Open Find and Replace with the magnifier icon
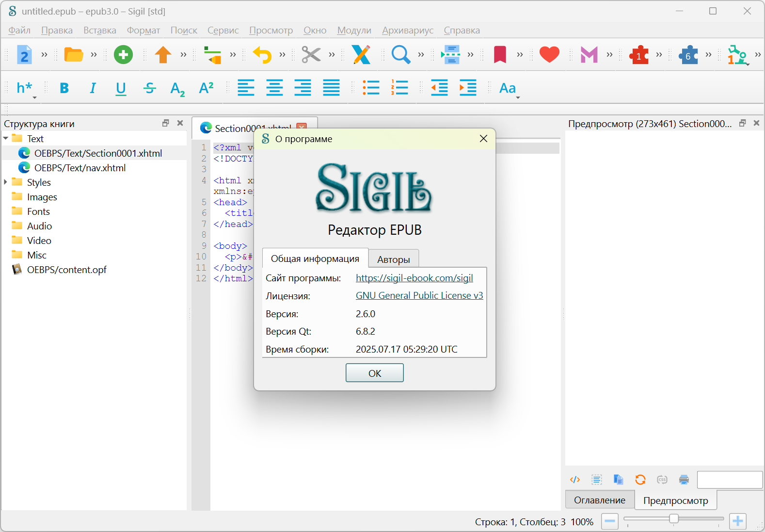Image resolution: width=765 pixels, height=532 pixels. point(400,54)
